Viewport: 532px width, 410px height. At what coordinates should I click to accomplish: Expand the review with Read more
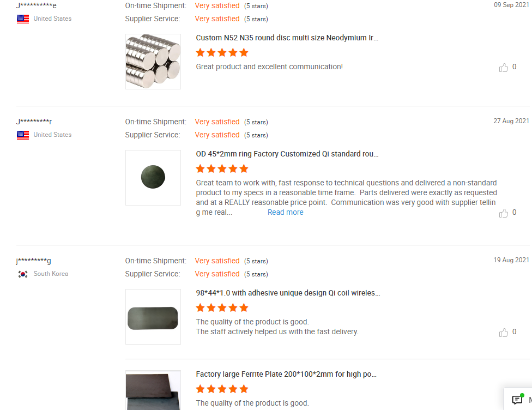pyautogui.click(x=285, y=213)
